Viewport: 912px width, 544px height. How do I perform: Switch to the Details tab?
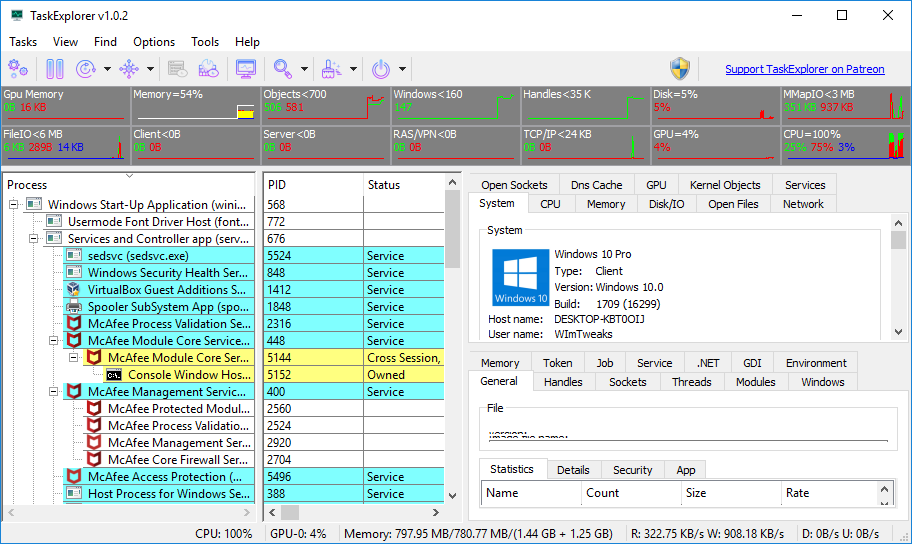tap(573, 470)
